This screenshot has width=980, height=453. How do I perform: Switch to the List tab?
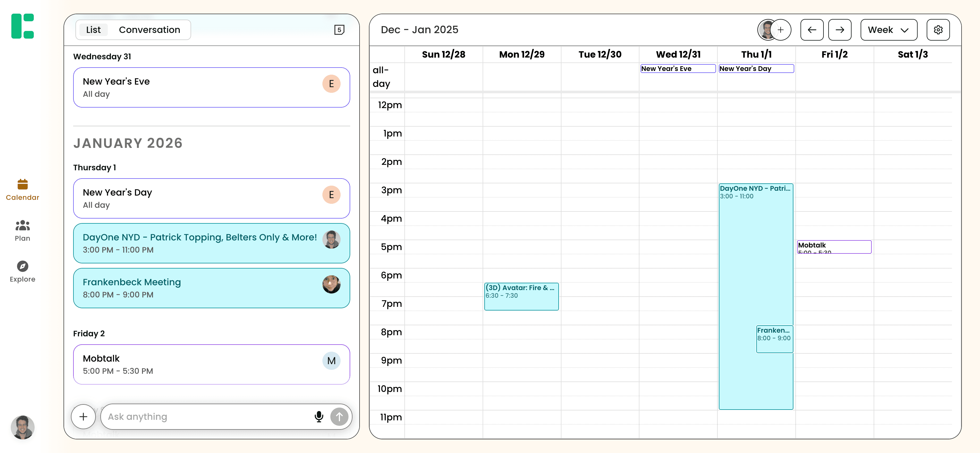[x=93, y=30]
